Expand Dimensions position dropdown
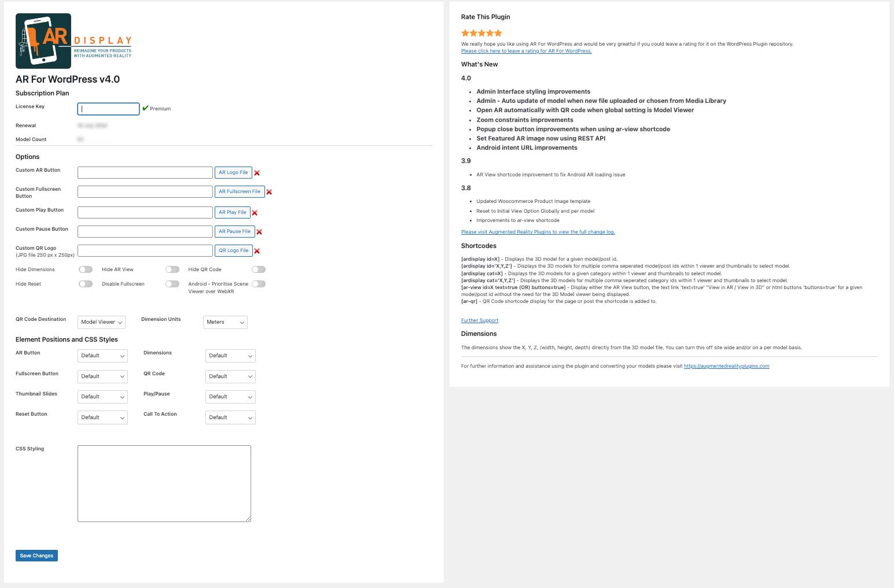 click(x=230, y=356)
